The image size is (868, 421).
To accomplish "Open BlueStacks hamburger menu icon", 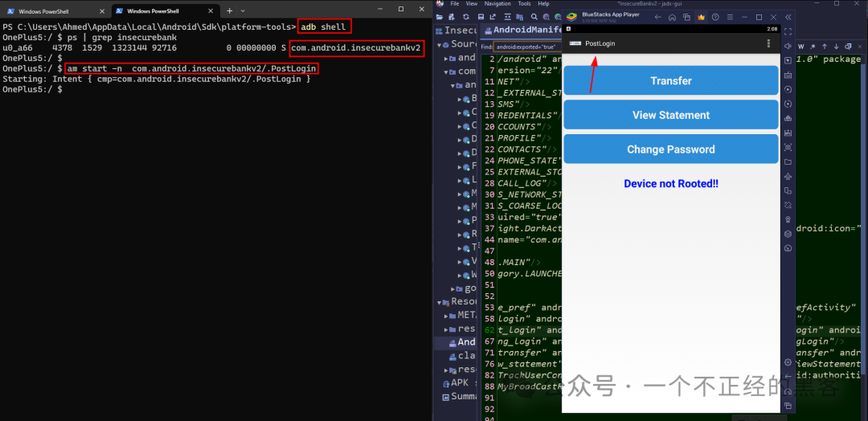I will 730,17.
